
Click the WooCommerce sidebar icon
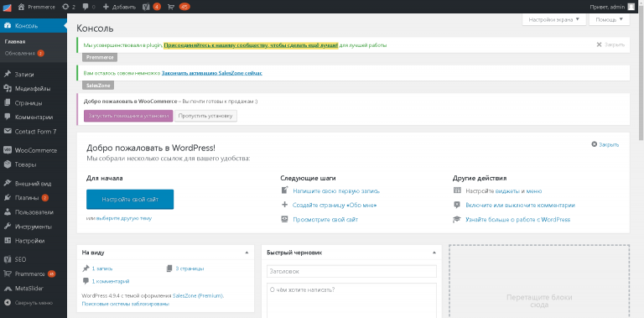[x=7, y=150]
